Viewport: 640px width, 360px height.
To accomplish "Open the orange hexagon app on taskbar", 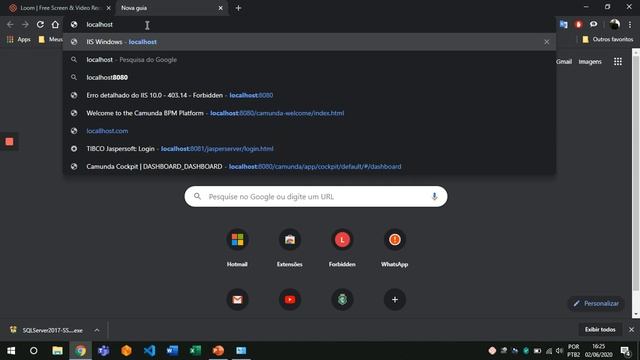I will pos(126,351).
